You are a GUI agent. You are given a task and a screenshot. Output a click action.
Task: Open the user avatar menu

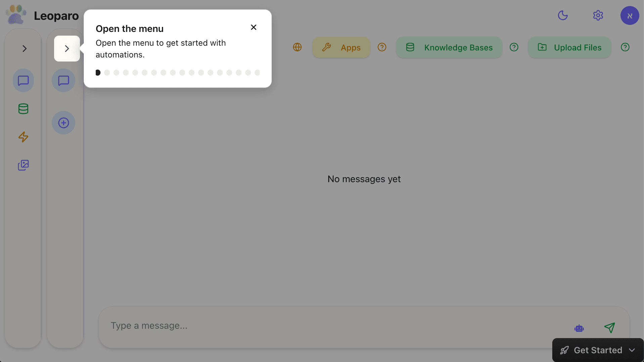630,15
